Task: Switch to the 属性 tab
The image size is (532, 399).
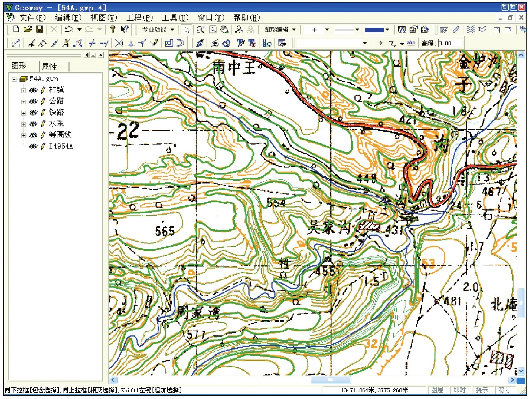Action: [50, 66]
